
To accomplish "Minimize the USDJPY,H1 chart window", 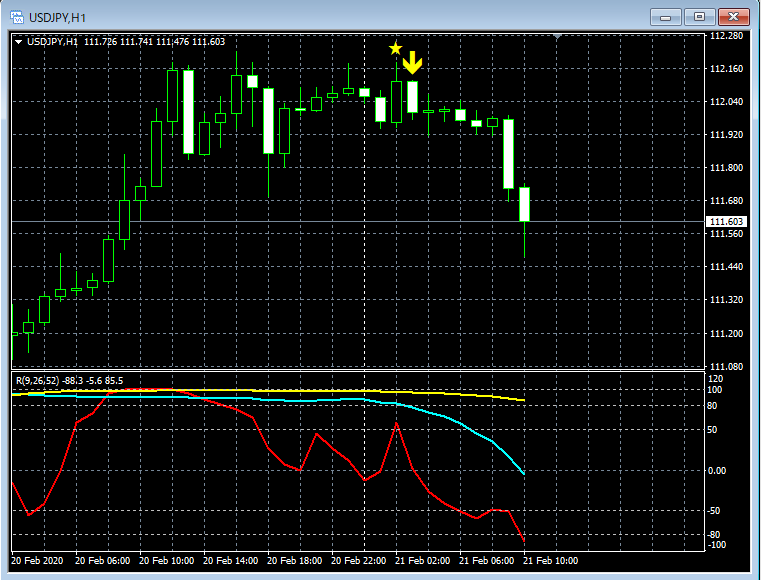I will click(x=665, y=18).
